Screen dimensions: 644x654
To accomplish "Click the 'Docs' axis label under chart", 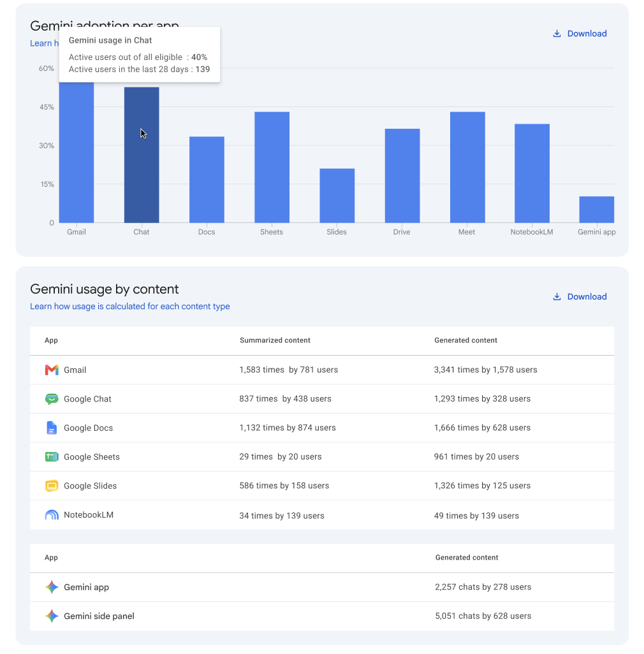I will click(x=207, y=232).
